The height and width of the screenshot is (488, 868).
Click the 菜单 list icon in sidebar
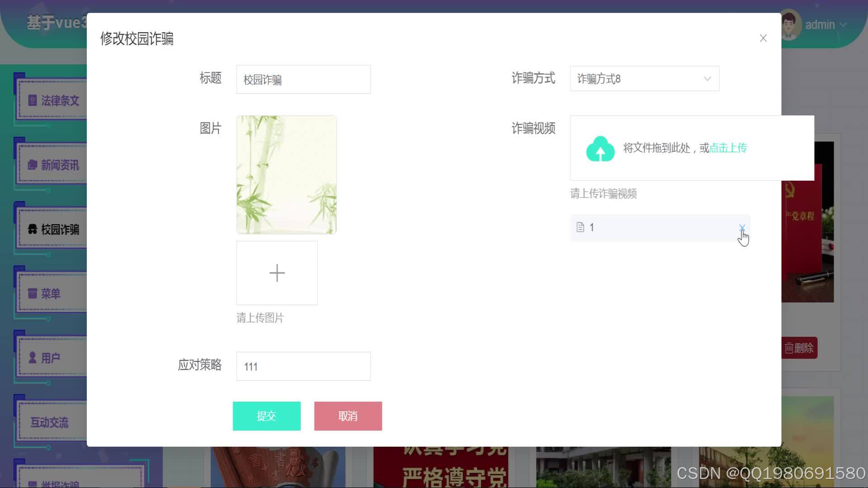pyautogui.click(x=32, y=294)
